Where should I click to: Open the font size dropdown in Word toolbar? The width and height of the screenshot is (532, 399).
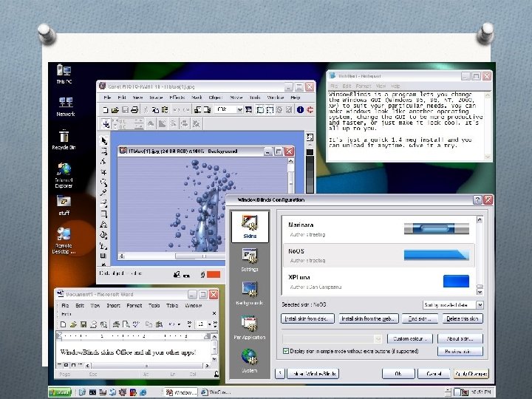click(209, 324)
